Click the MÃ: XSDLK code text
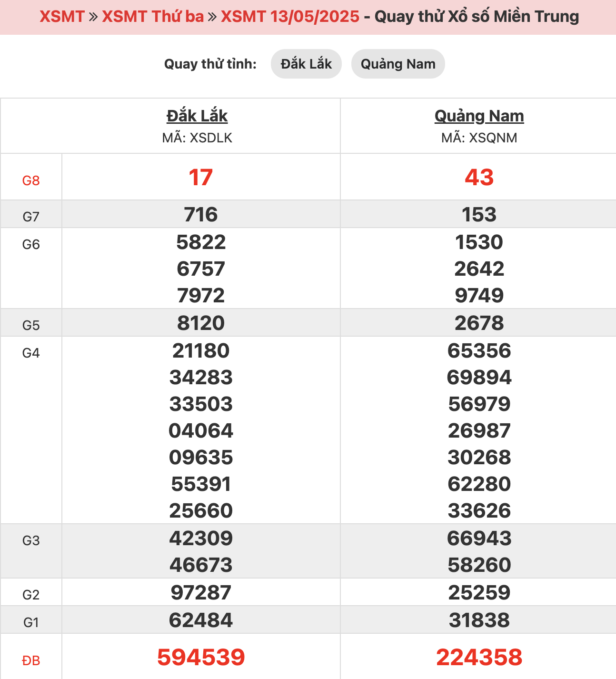Image resolution: width=616 pixels, height=679 pixels. tap(197, 138)
